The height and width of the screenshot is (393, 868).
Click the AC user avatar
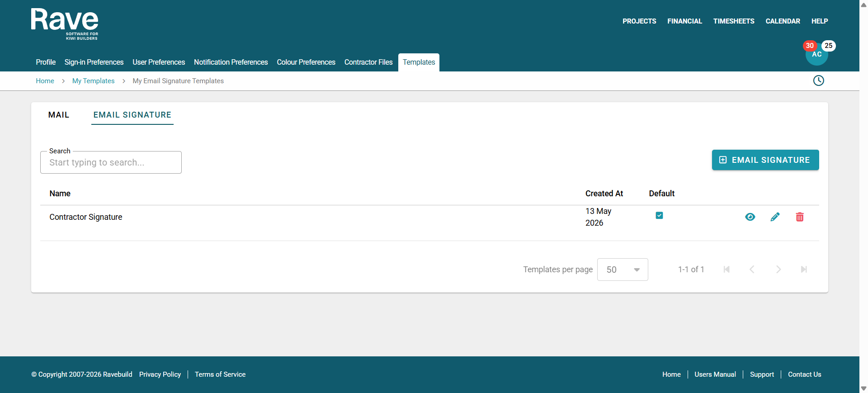point(816,55)
